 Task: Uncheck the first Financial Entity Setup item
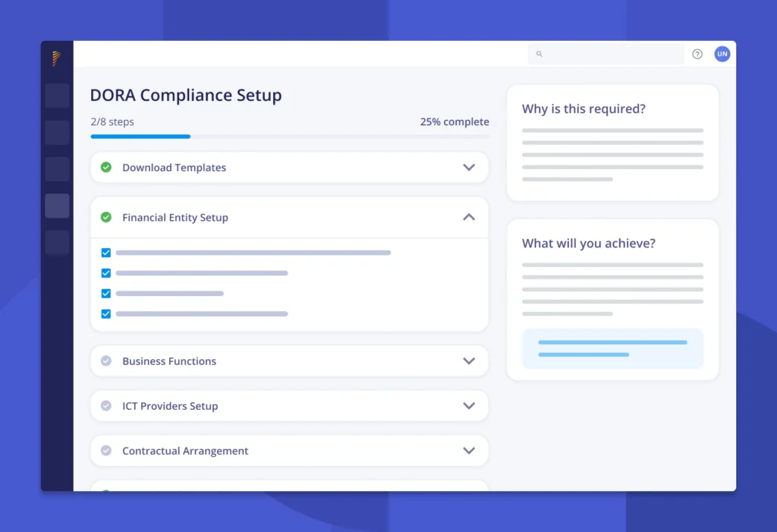(106, 253)
